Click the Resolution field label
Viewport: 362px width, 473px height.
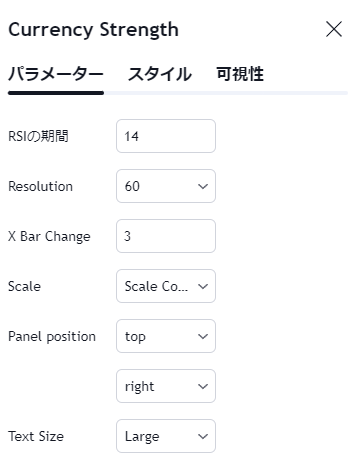40,186
